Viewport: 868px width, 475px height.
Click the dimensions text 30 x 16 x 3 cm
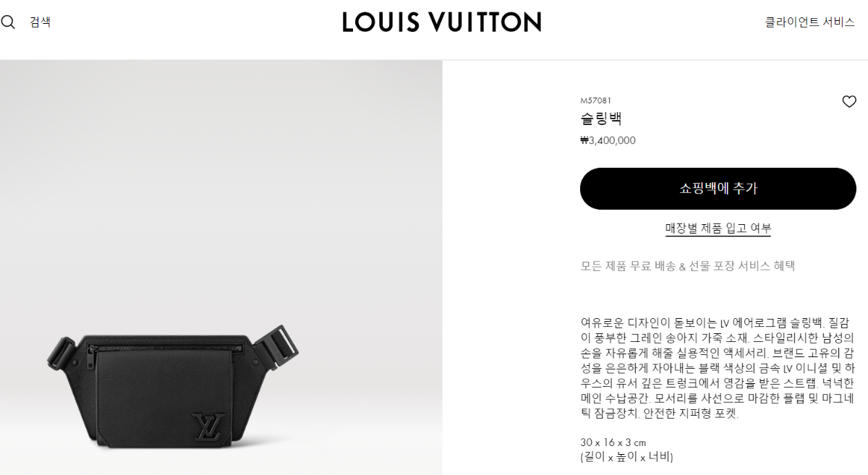(x=613, y=442)
